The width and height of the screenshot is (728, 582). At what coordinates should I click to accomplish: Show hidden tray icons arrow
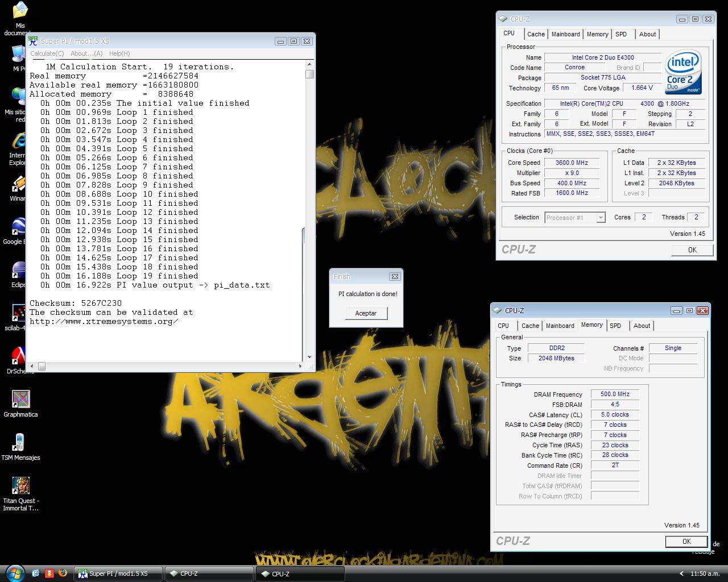click(x=682, y=573)
